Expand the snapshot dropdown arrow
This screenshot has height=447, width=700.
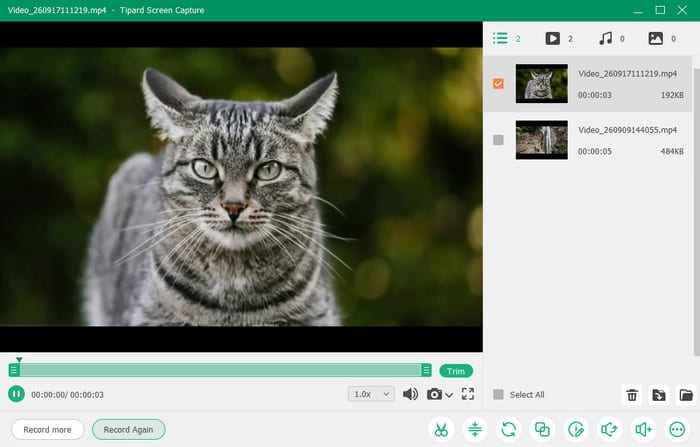449,395
